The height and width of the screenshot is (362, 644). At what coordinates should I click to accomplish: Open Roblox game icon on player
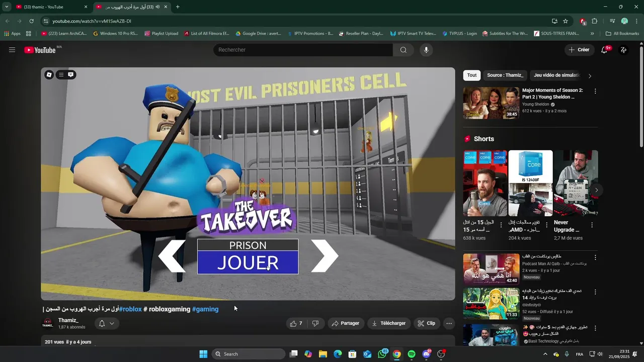click(x=49, y=74)
